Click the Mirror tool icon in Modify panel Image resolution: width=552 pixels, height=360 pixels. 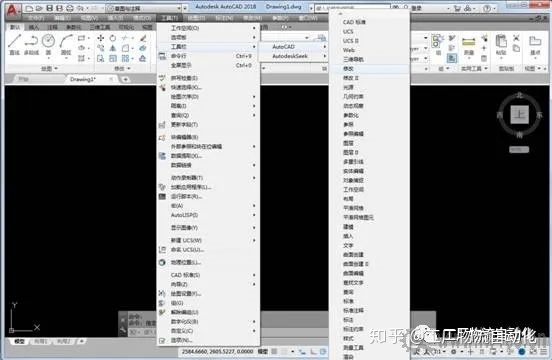(113, 48)
